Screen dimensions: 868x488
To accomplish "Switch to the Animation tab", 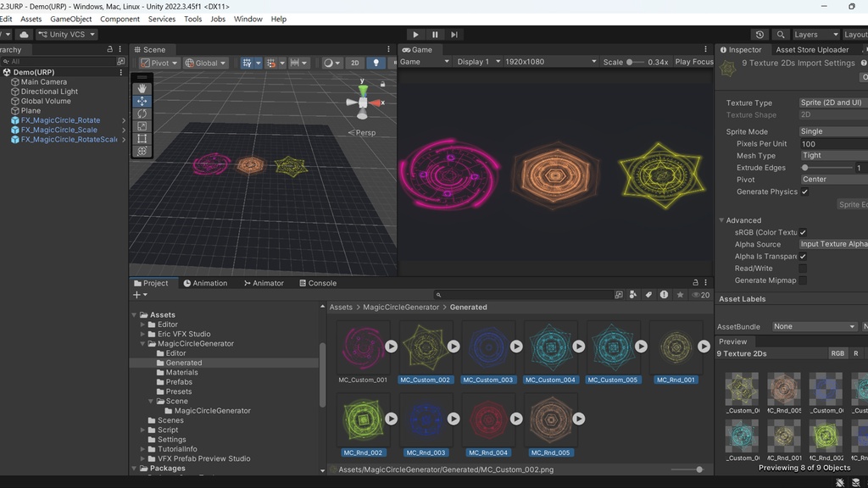I will pos(205,283).
